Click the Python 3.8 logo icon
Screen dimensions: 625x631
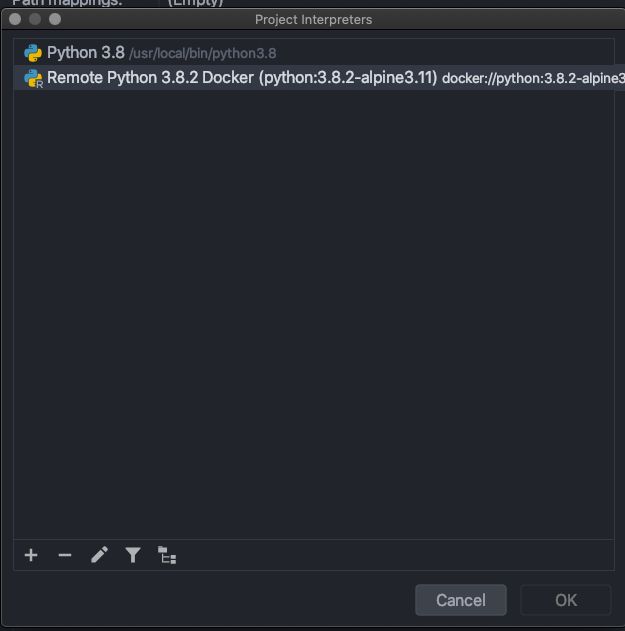click(x=33, y=53)
